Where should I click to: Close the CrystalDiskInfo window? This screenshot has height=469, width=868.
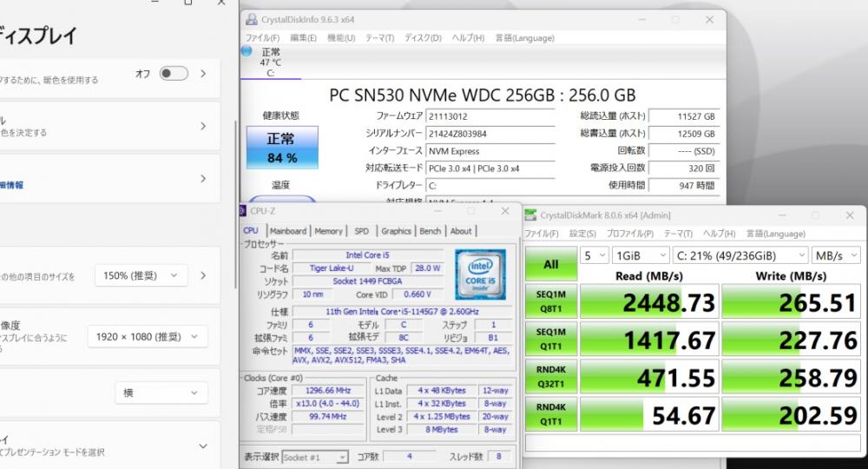pos(710,19)
